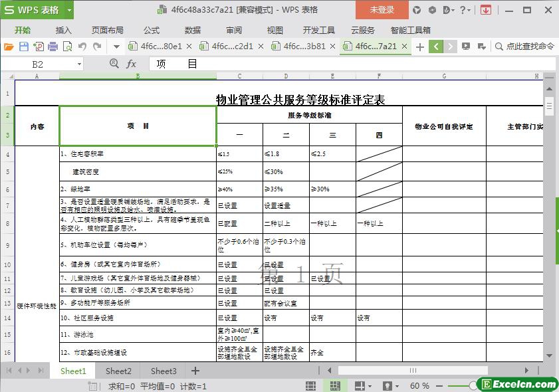The width and height of the screenshot is (559, 392).
Task: Click the fx insert function icon
Action: (131, 64)
